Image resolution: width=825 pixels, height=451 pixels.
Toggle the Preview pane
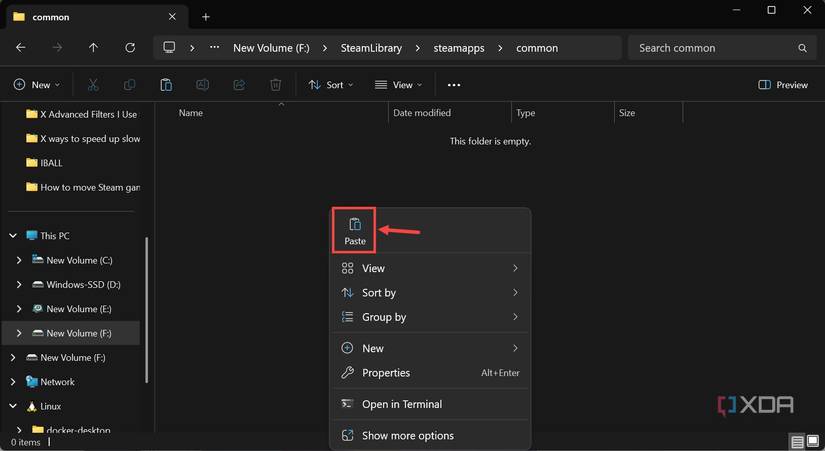click(783, 85)
